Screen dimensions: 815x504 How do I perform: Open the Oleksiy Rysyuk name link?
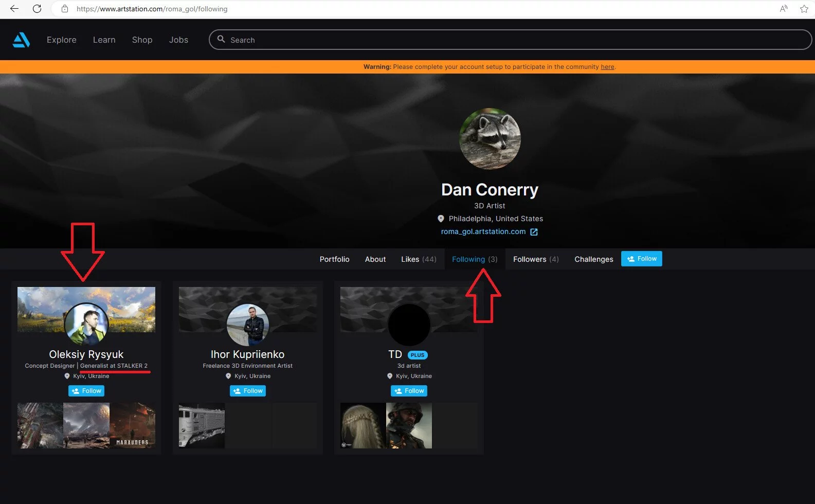click(x=86, y=354)
